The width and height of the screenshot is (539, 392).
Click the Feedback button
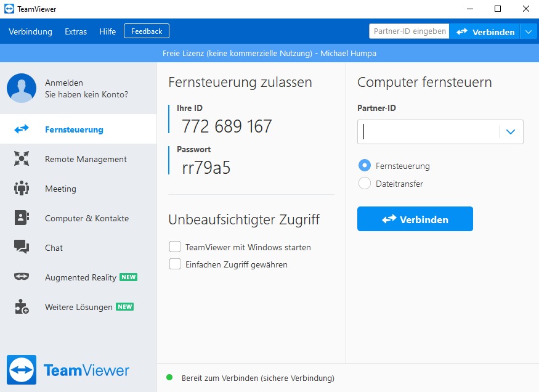click(147, 31)
